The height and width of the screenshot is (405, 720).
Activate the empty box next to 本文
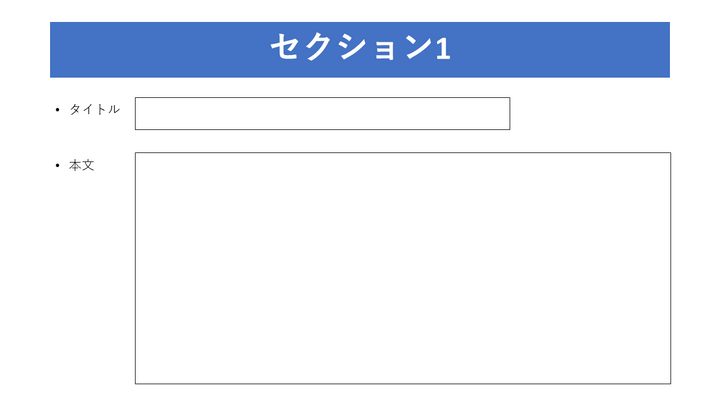(403, 268)
